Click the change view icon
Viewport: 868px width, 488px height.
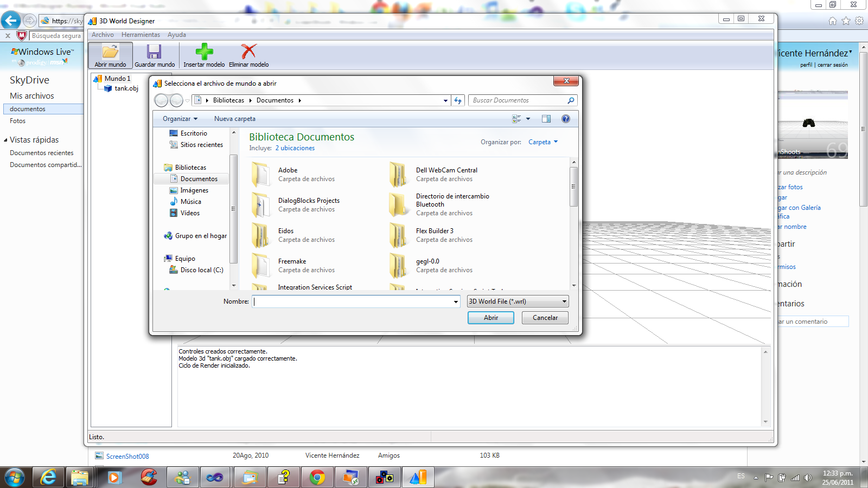(x=516, y=119)
